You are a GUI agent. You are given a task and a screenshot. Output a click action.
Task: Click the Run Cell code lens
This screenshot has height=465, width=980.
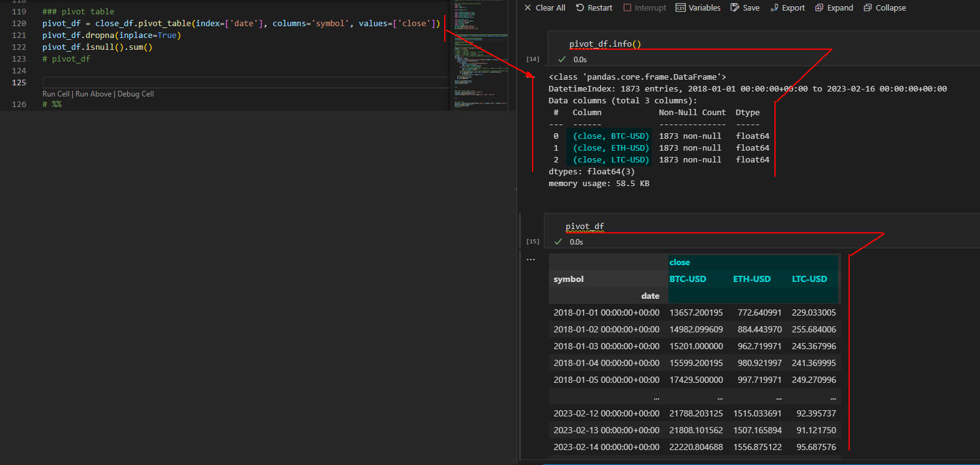point(56,94)
